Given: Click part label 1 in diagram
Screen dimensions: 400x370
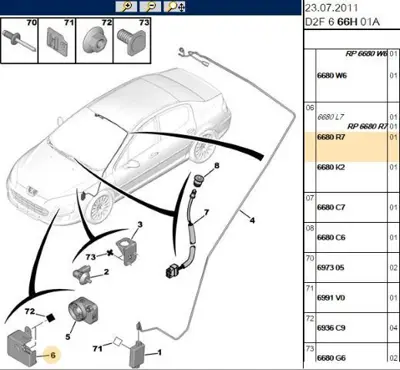Looking at the screenshot, I should [x=159, y=352].
